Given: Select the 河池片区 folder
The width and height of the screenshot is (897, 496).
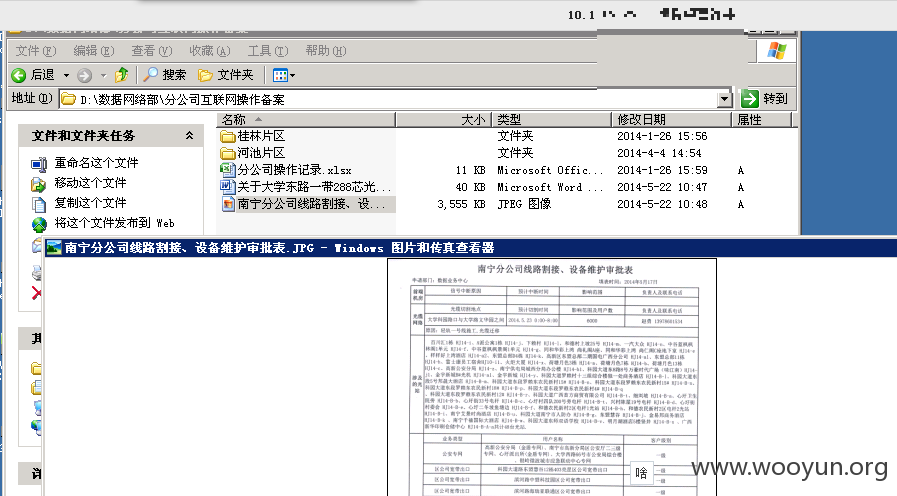Looking at the screenshot, I should pyautogui.click(x=252, y=153).
